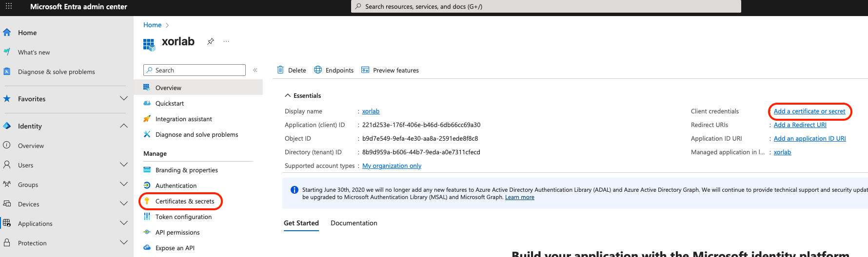Image resolution: width=868 pixels, height=257 pixels.
Task: Click Add a Redirect URI link
Action: click(800, 125)
